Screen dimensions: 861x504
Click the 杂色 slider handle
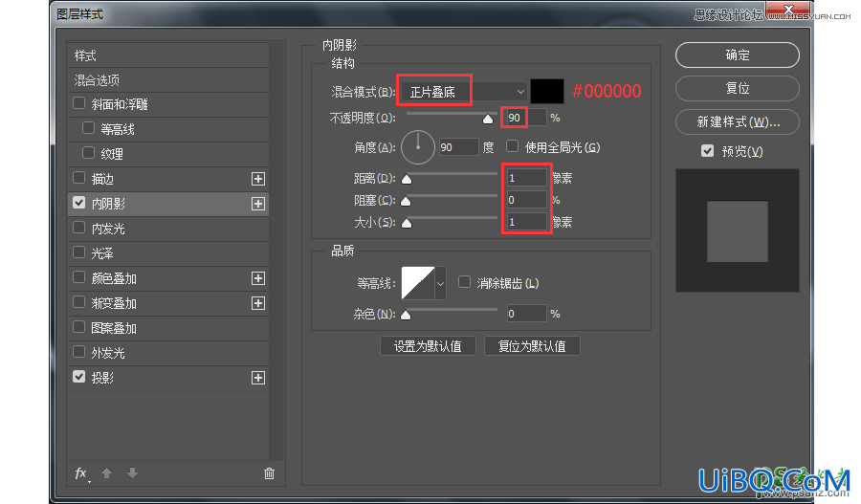(406, 316)
